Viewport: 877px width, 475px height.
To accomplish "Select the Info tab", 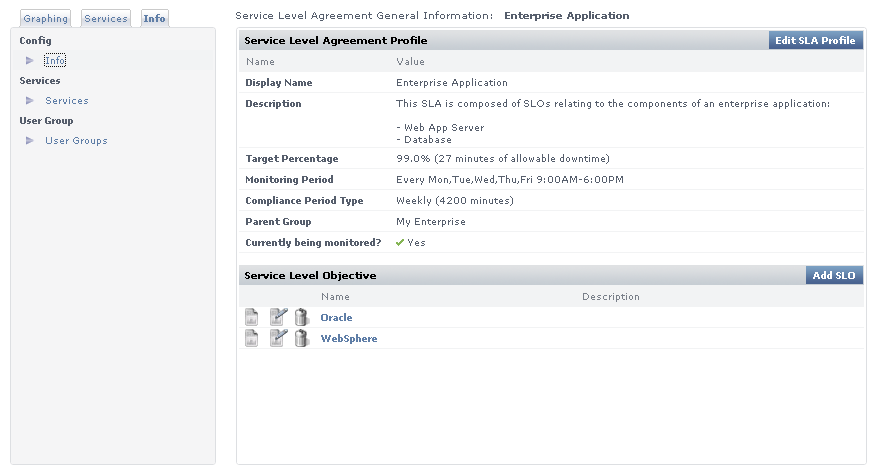I will coord(155,19).
